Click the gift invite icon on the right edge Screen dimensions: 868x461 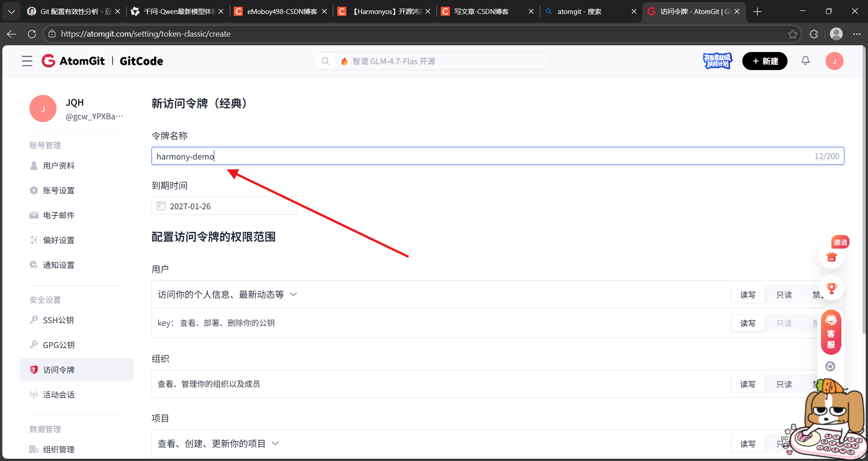(831, 257)
